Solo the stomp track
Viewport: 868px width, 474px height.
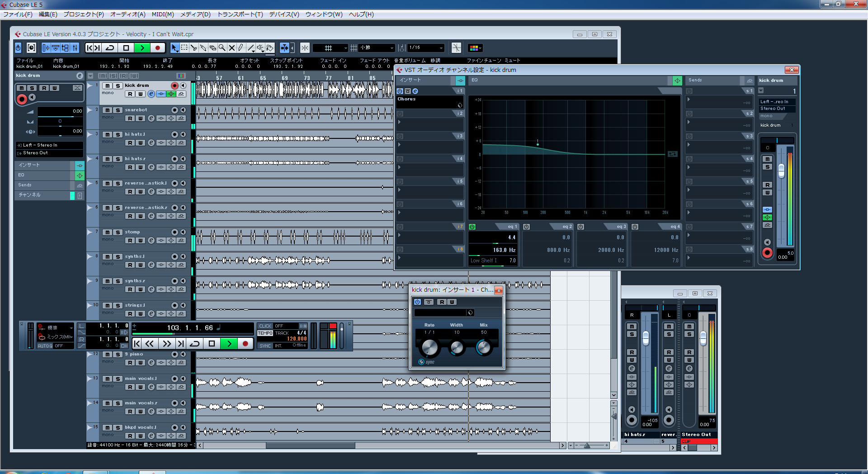[118, 232]
